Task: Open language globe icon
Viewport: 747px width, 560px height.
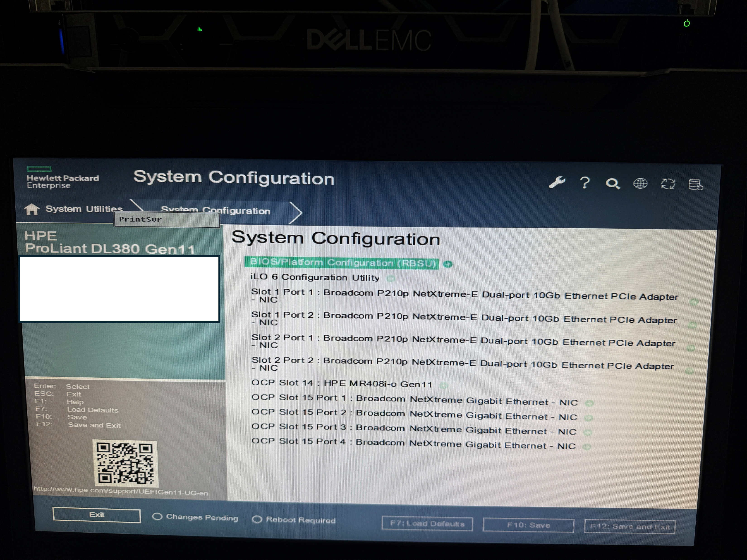Action: tap(640, 184)
